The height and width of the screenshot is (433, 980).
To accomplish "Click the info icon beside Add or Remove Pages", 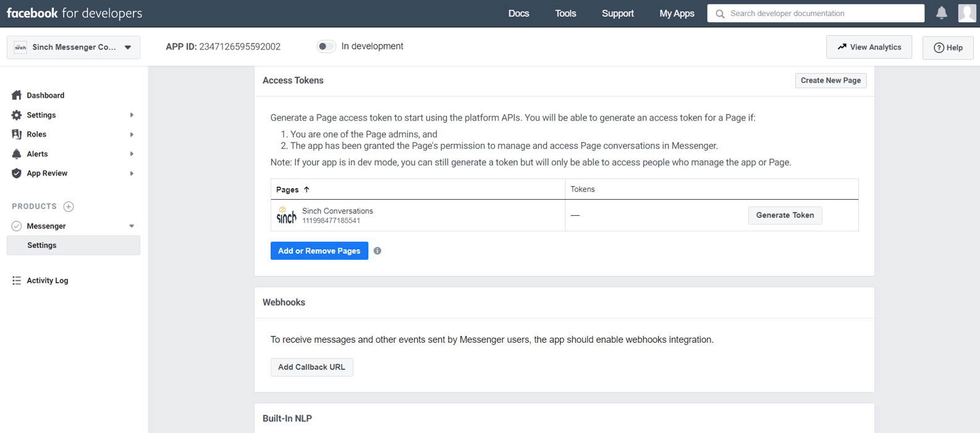I will click(378, 251).
